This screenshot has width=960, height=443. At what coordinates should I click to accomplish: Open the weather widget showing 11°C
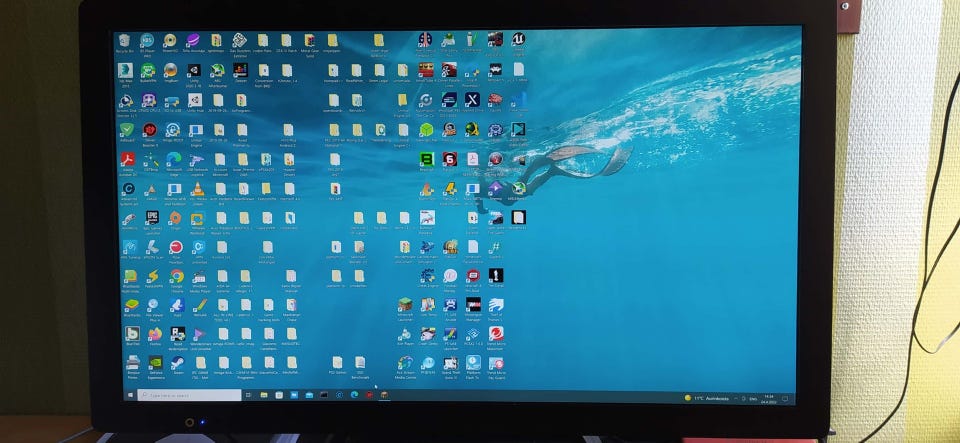pyautogui.click(x=706, y=398)
